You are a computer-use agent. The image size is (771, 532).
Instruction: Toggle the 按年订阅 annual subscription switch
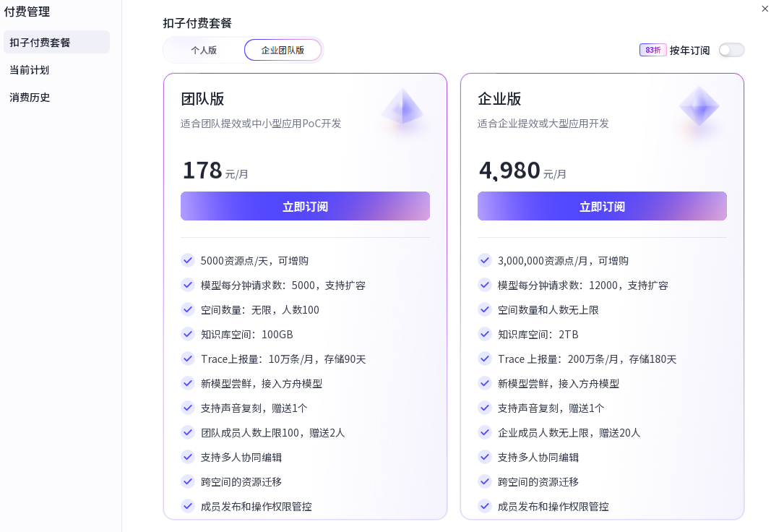coord(731,50)
